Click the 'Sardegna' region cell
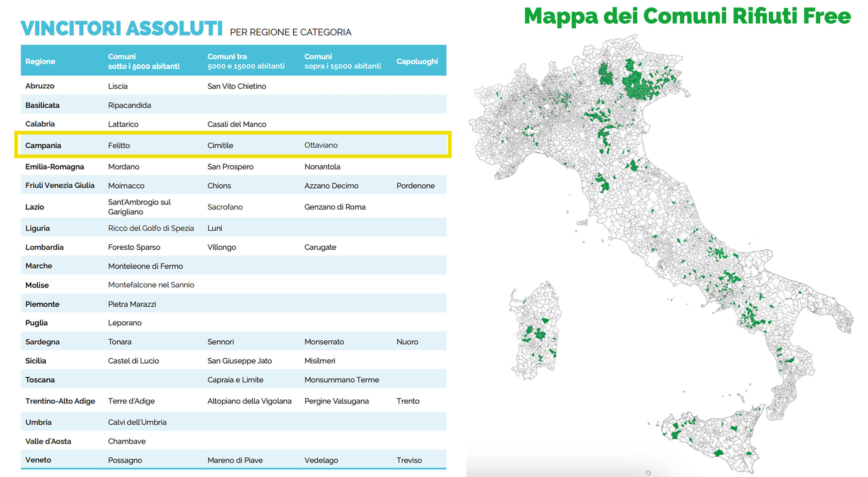 tap(42, 342)
